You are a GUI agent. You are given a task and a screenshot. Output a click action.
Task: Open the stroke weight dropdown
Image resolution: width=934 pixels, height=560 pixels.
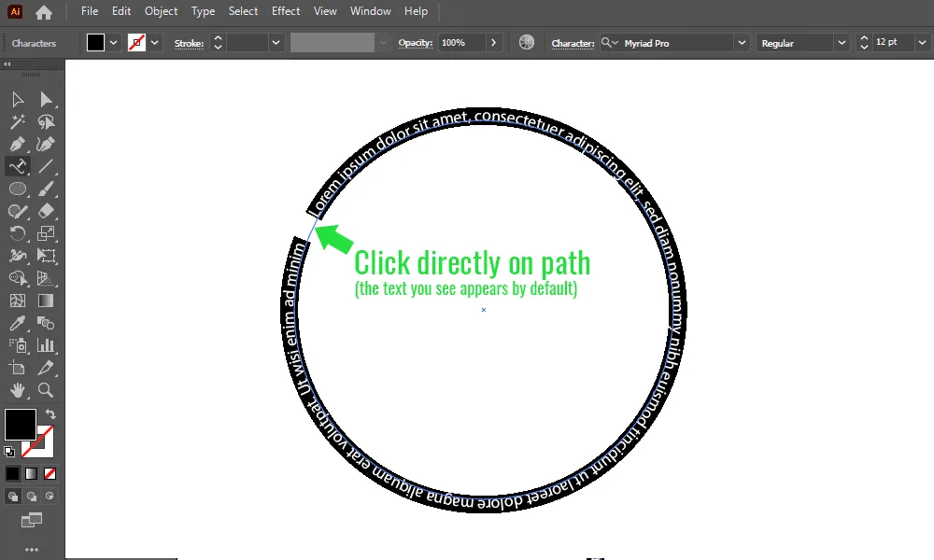(276, 43)
